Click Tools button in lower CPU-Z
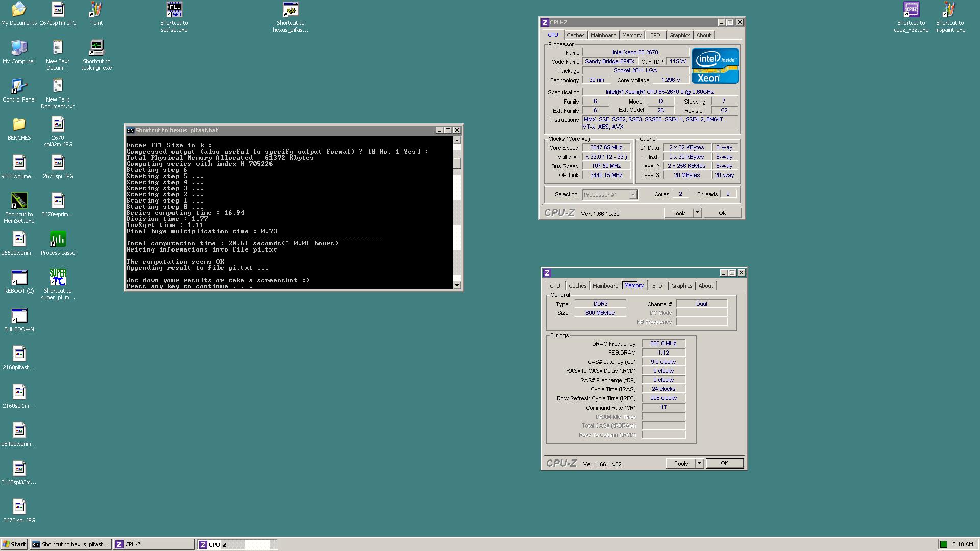Image resolution: width=980 pixels, height=551 pixels. click(680, 463)
